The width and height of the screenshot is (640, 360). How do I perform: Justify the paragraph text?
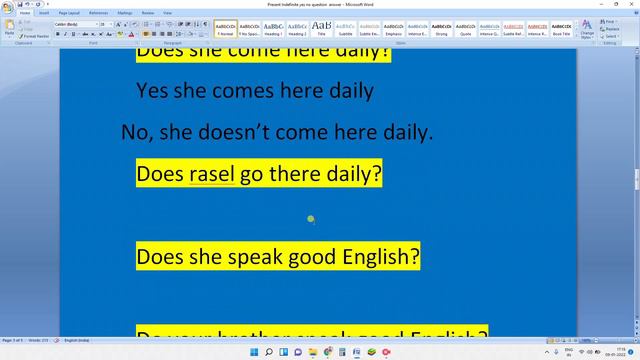pos(170,34)
